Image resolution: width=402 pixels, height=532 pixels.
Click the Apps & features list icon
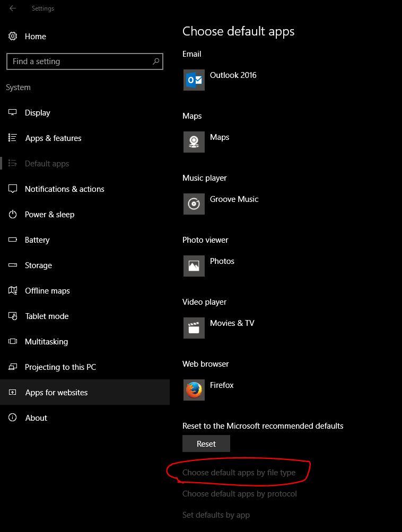[x=13, y=138]
